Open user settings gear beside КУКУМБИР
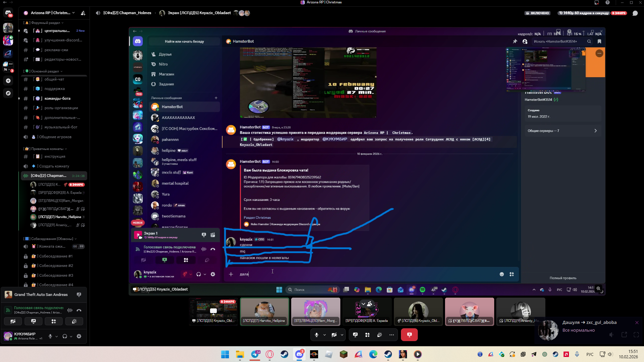The image size is (644, 362). click(x=79, y=336)
